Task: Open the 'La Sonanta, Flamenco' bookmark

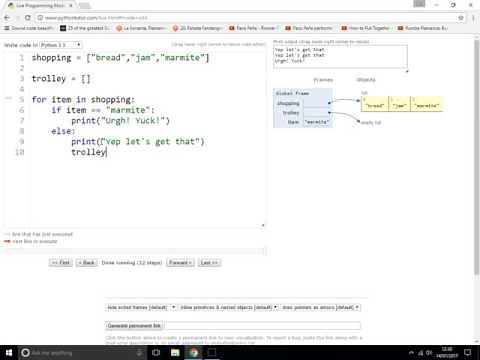Action: (140, 28)
